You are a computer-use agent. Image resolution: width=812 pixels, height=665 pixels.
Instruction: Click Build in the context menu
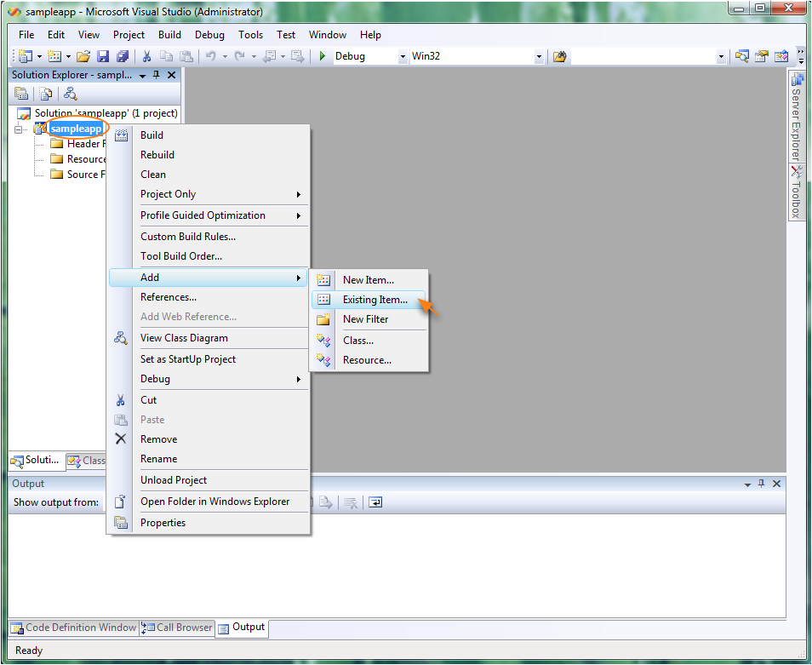[x=209, y=135]
